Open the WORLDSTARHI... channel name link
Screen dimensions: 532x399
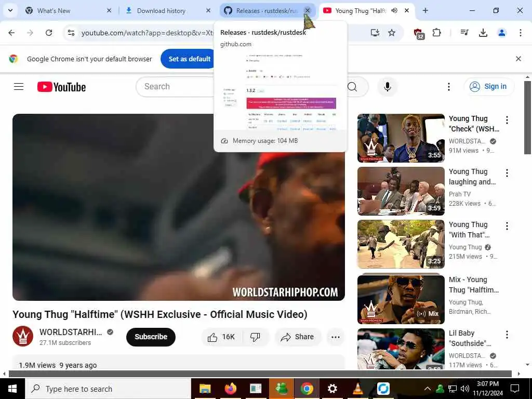(x=71, y=332)
